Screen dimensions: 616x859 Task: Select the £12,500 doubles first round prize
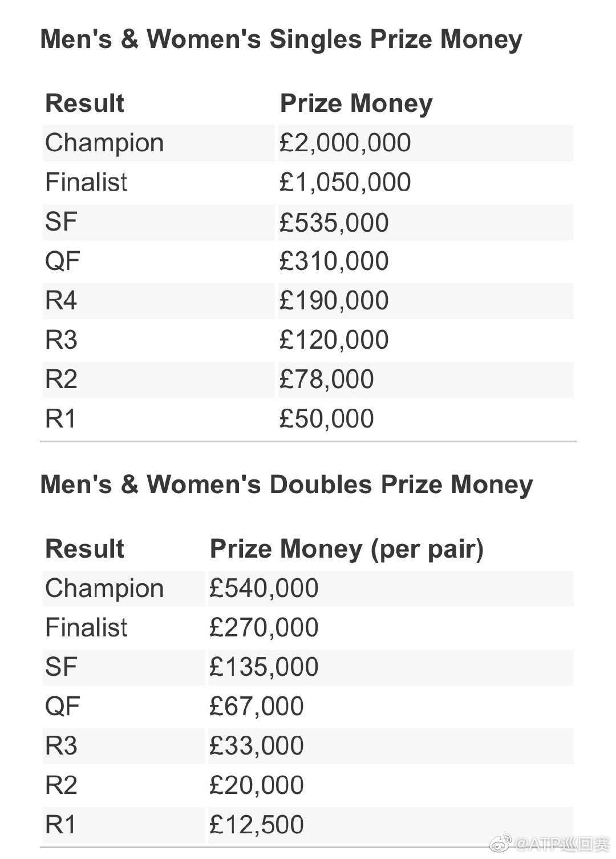(x=256, y=825)
